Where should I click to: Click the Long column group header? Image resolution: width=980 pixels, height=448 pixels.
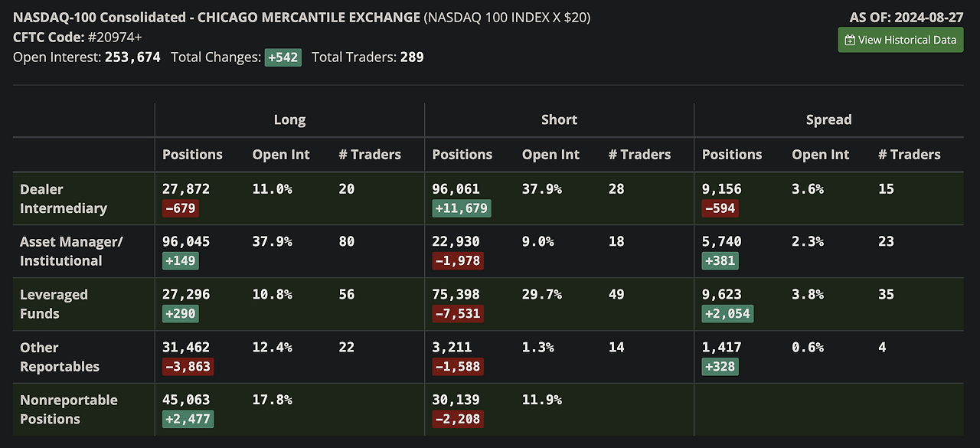tap(289, 119)
